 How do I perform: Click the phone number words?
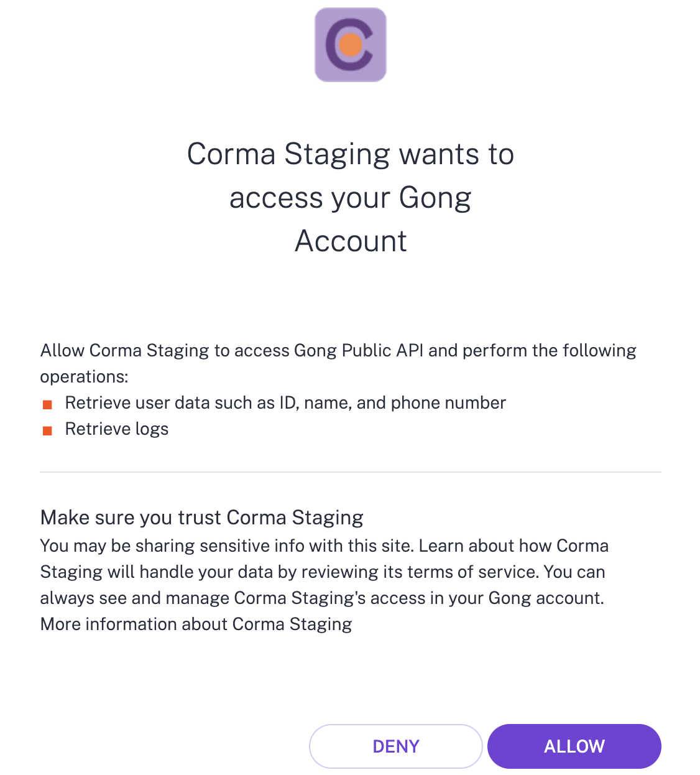(x=448, y=403)
